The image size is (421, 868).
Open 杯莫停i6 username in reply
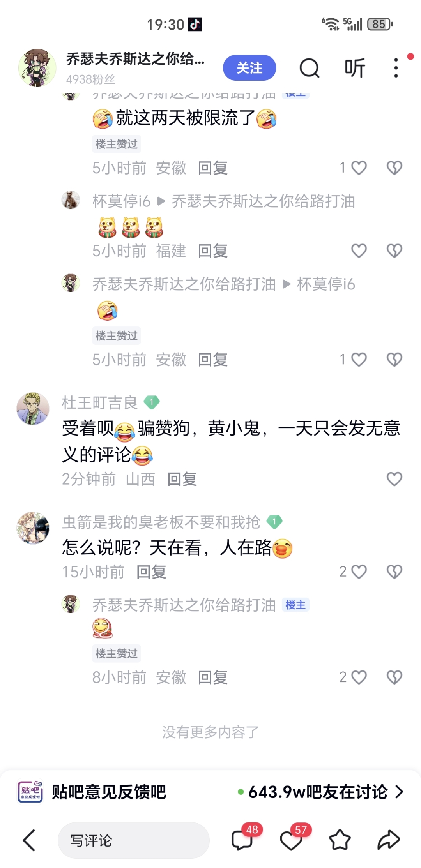click(121, 201)
